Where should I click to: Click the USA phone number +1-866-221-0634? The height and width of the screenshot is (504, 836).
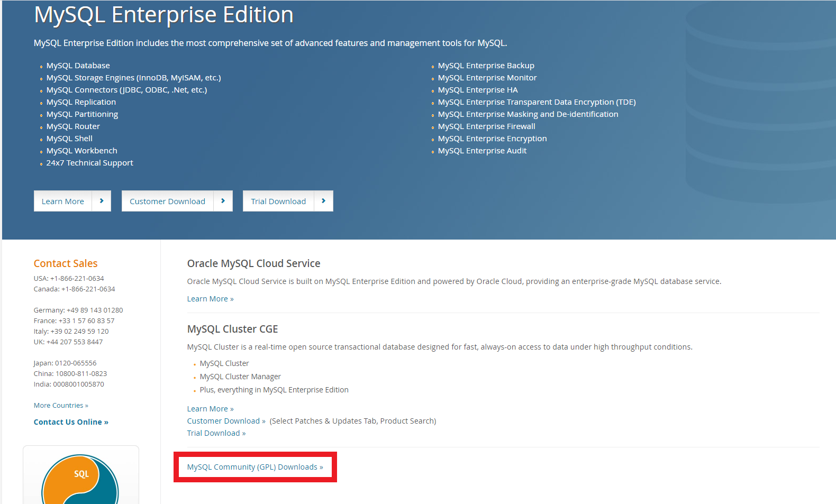[x=77, y=279]
